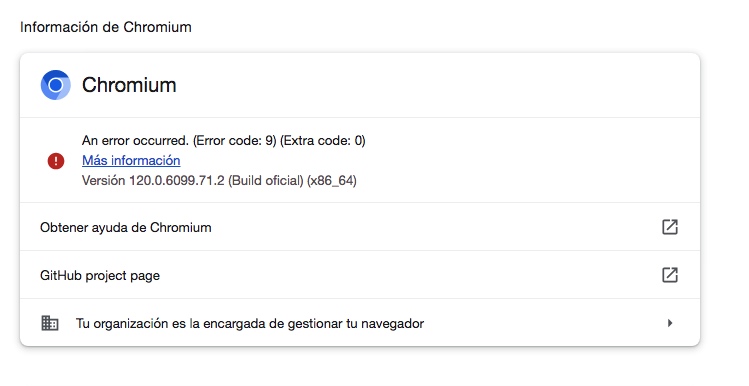Click the word Versión in version line
The height and width of the screenshot is (386, 749).
(104, 181)
